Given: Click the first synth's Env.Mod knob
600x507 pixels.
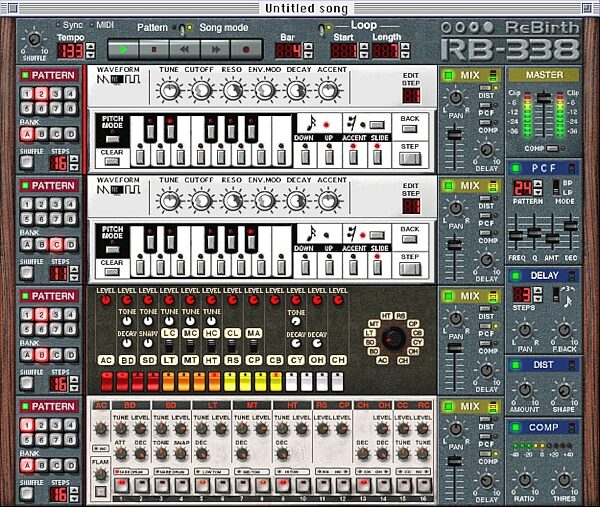Looking at the screenshot, I should click(264, 90).
